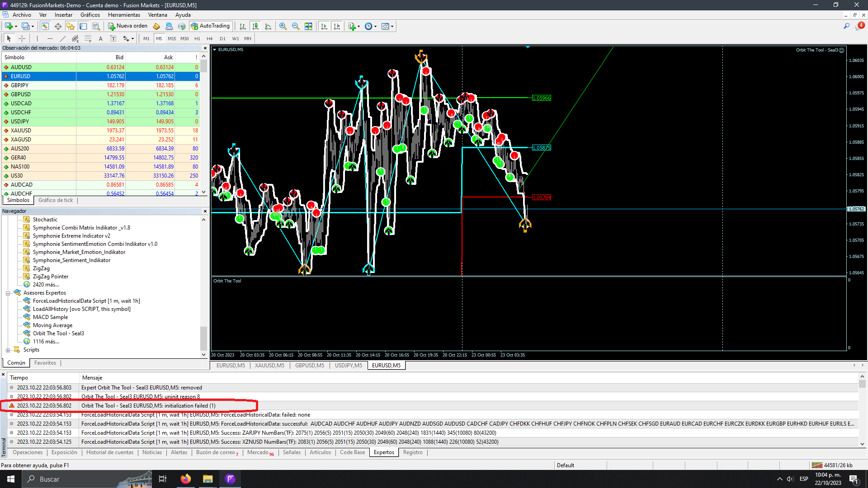The image size is (868, 488).
Task: Click the Nueva orden button
Action: (x=128, y=26)
